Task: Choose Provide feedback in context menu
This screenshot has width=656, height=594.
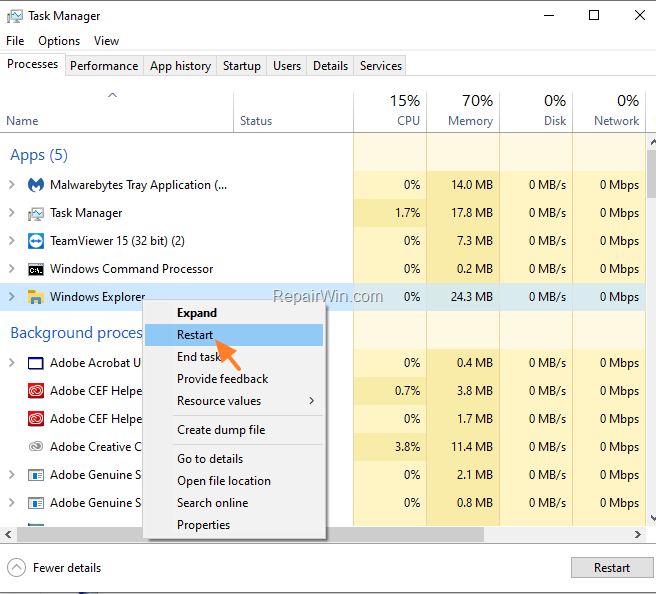Action: coord(234,379)
